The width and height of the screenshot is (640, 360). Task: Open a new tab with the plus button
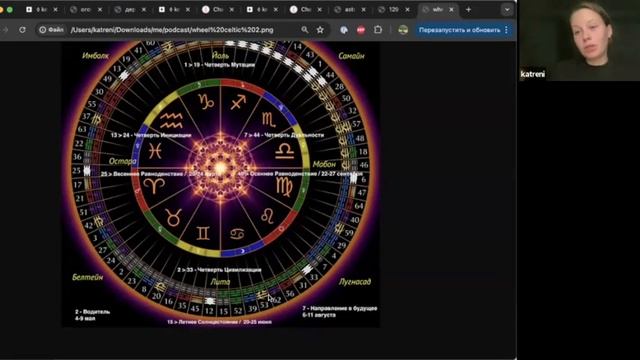click(469, 9)
